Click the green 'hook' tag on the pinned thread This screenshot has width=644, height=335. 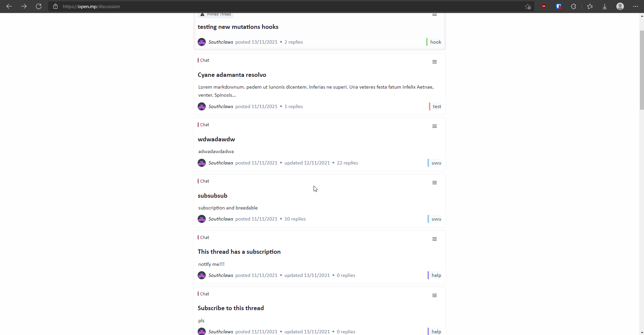click(x=436, y=42)
